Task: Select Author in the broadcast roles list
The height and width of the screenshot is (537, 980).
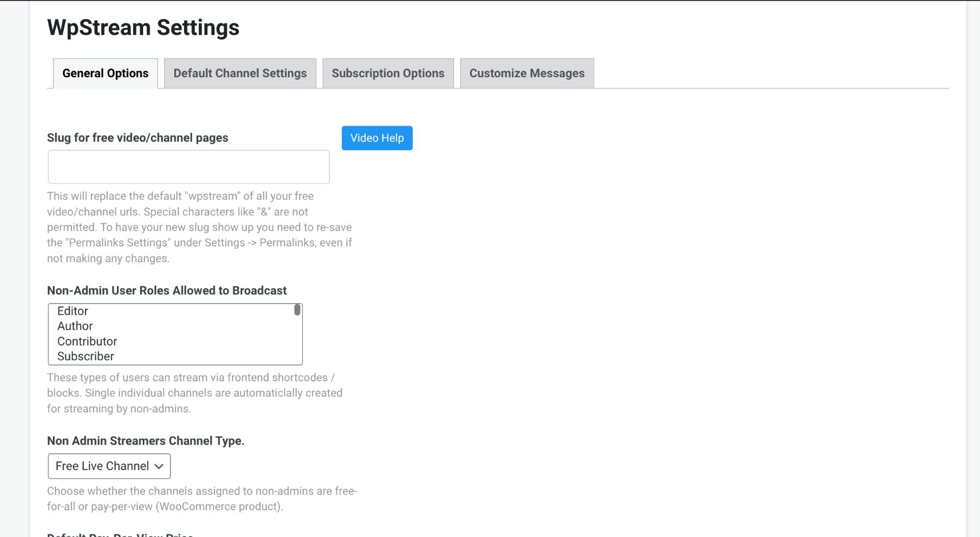Action: coord(75,326)
